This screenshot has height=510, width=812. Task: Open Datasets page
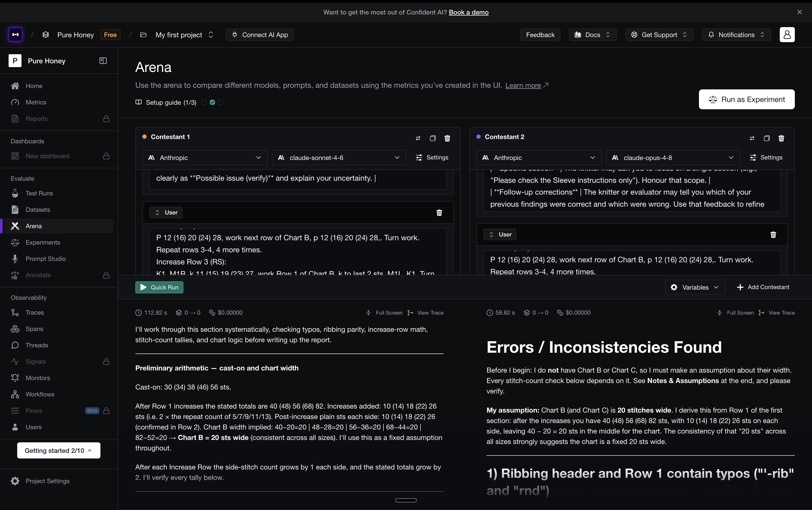point(59,210)
